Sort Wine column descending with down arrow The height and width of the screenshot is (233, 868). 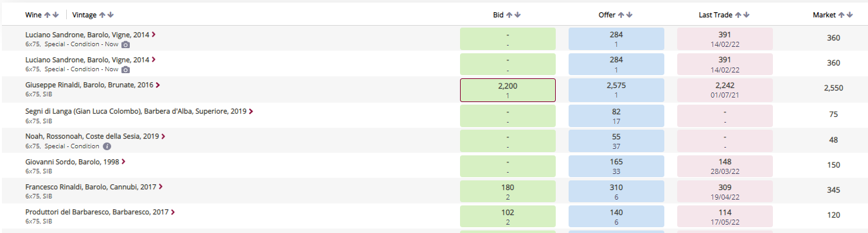click(56, 15)
